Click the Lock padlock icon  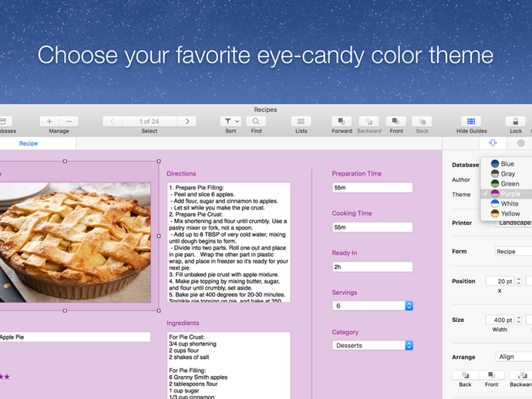[515, 122]
